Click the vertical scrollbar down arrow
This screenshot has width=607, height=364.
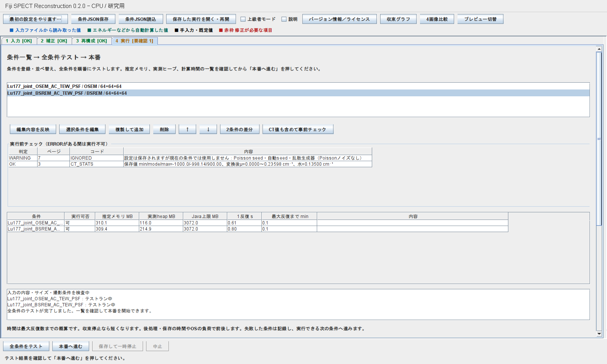[599, 334]
